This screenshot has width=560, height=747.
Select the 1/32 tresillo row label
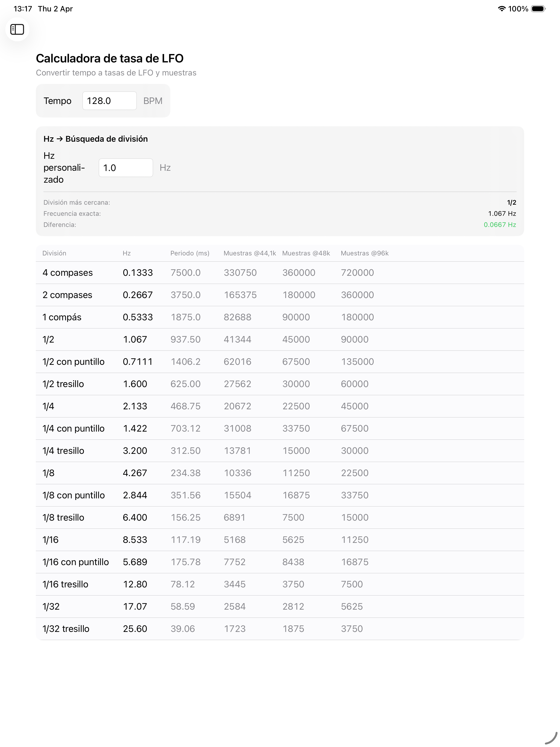coord(66,629)
